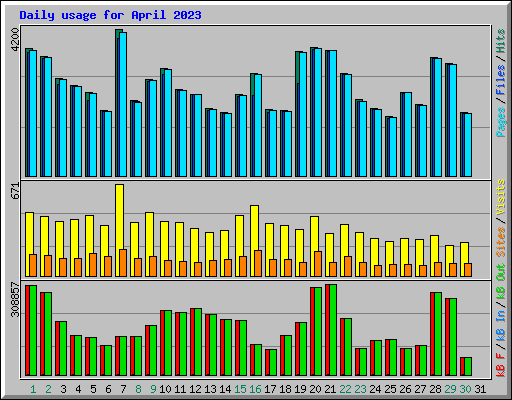Click day label 26 on the axis

click(405, 389)
